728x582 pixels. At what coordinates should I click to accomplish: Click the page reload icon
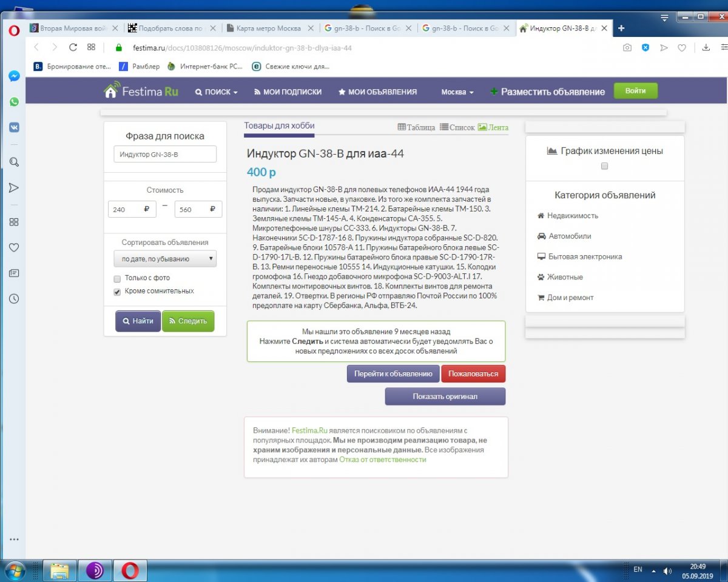coord(73,47)
